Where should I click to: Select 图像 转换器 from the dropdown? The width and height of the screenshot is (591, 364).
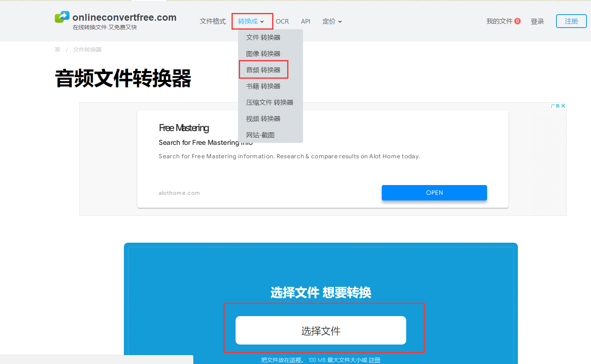click(263, 54)
